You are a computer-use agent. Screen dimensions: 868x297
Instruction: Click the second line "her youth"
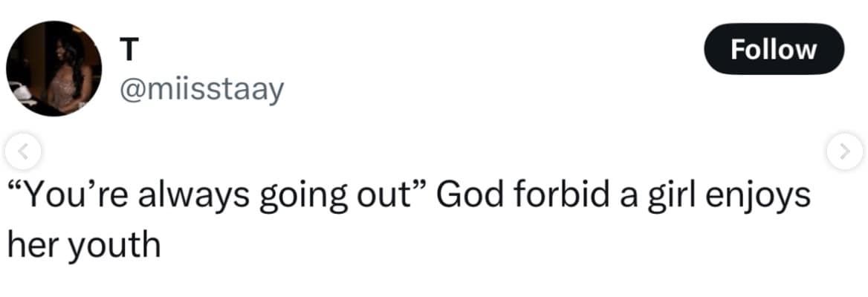click(84, 243)
